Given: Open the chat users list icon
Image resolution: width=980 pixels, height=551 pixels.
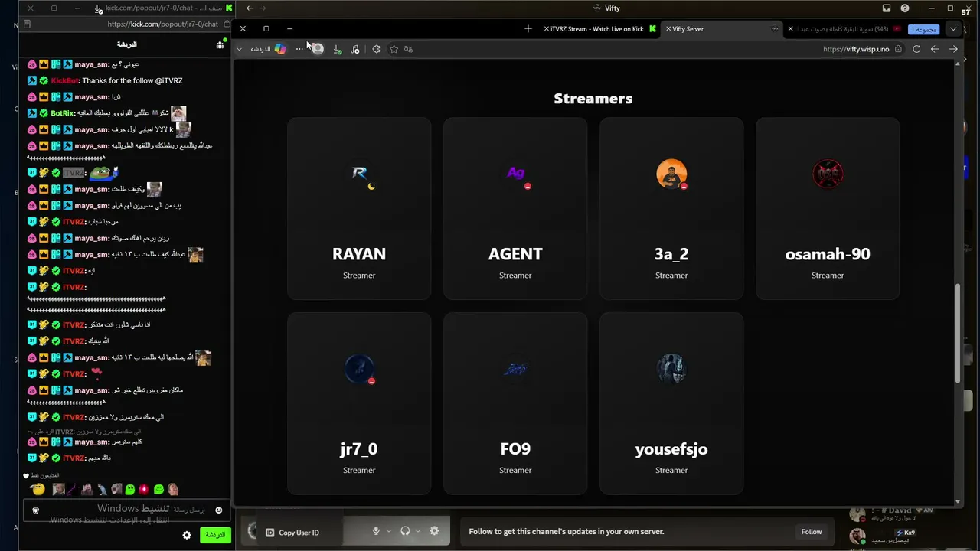Looking at the screenshot, I should [x=220, y=44].
